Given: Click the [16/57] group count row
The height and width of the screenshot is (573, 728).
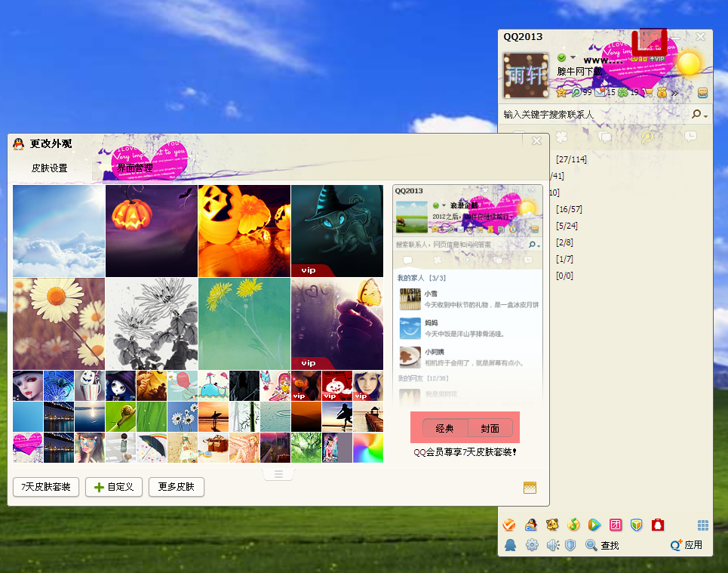Looking at the screenshot, I should pos(570,209).
